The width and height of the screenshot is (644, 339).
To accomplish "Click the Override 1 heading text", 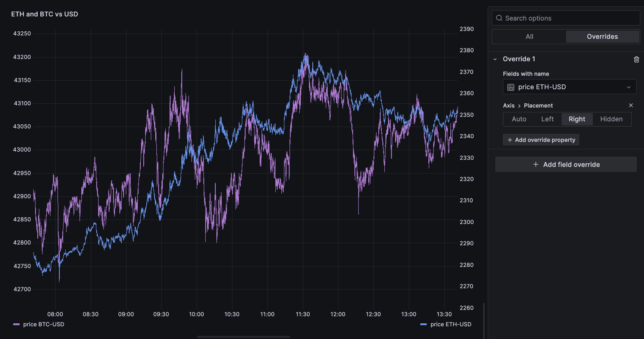I will point(519,59).
